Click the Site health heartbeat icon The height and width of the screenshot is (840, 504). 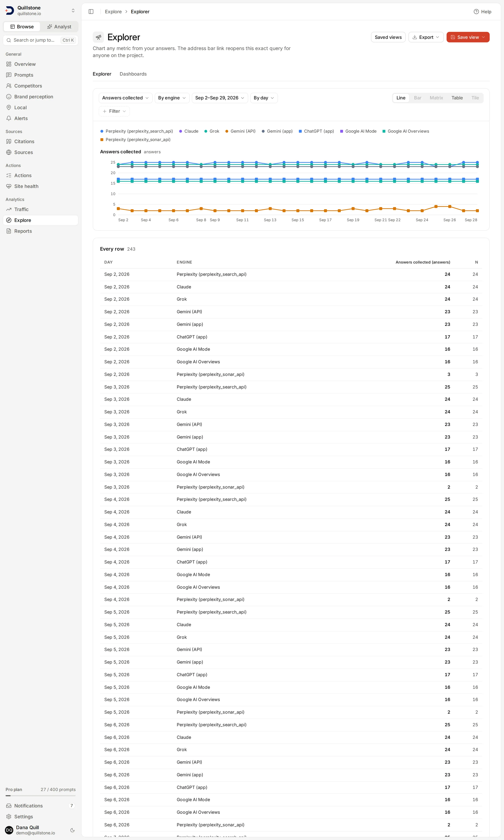(x=9, y=186)
